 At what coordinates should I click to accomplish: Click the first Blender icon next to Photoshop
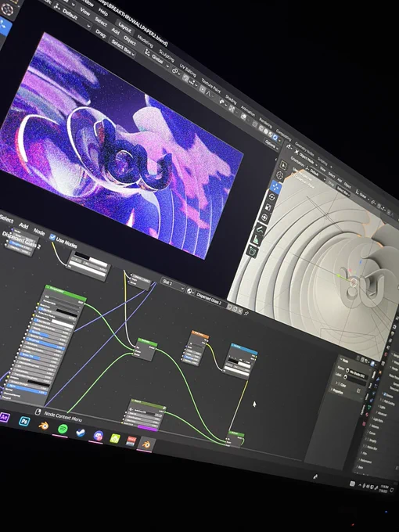click(x=44, y=425)
